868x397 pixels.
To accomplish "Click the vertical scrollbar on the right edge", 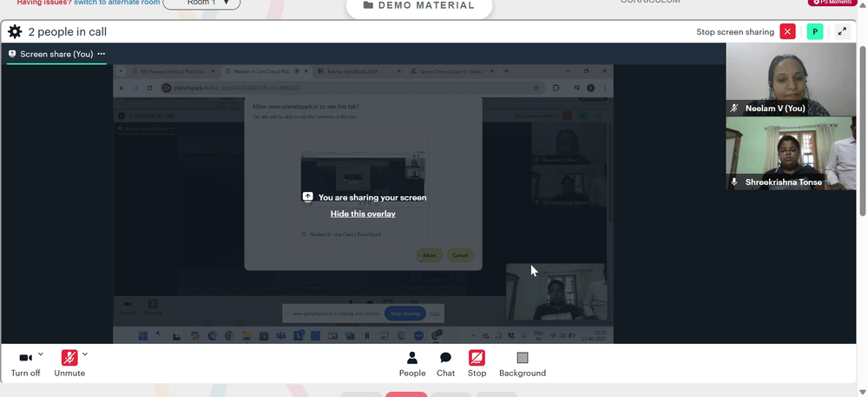I will point(863,130).
